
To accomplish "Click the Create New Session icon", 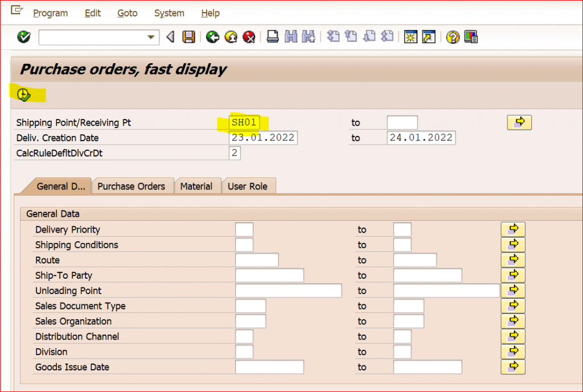I will (x=410, y=37).
